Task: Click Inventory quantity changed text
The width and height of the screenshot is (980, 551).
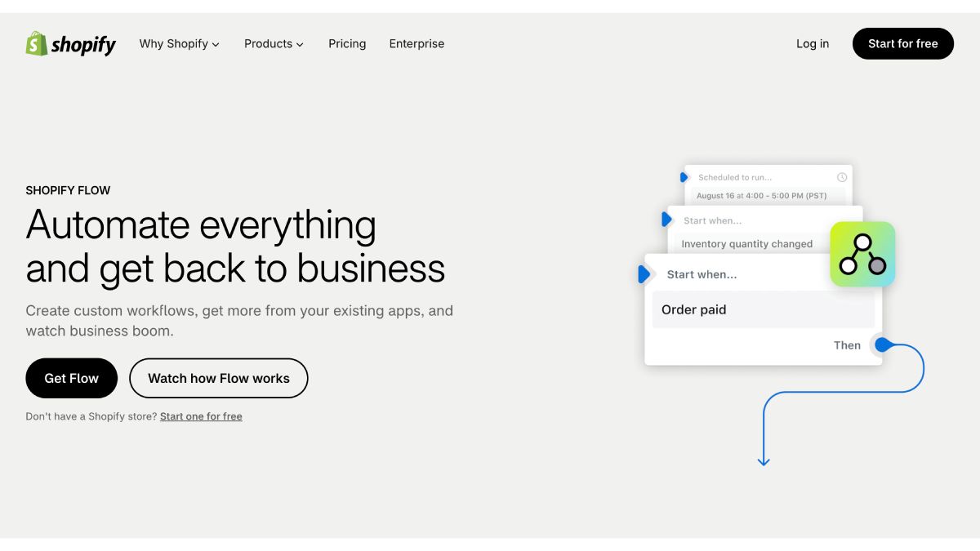Action: pyautogui.click(x=747, y=244)
